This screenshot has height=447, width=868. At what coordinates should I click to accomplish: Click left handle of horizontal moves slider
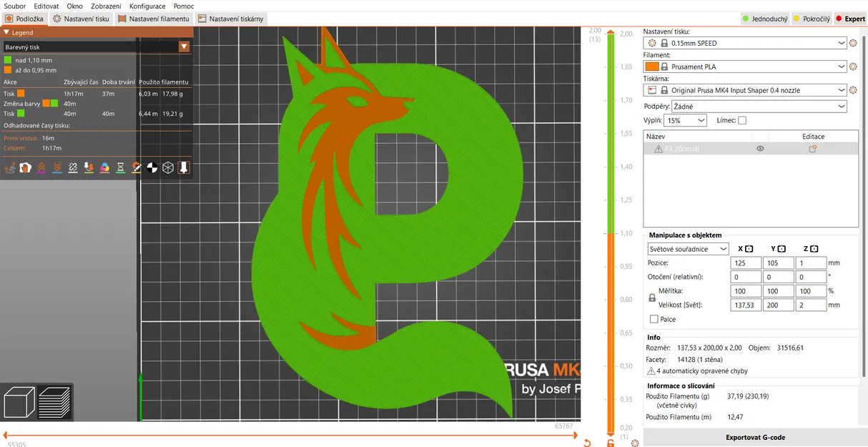(5, 434)
